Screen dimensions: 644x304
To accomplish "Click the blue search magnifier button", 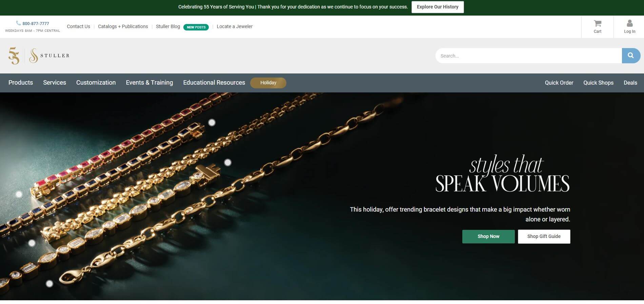I will (x=631, y=56).
